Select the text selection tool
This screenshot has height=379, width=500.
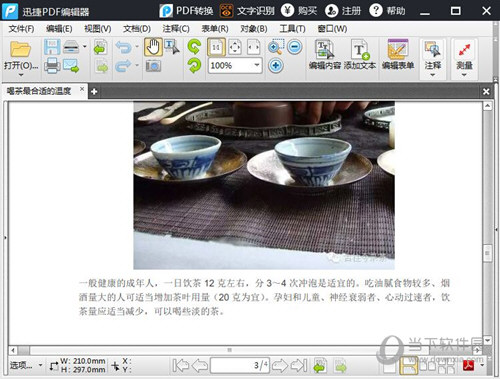pyautogui.click(x=172, y=47)
